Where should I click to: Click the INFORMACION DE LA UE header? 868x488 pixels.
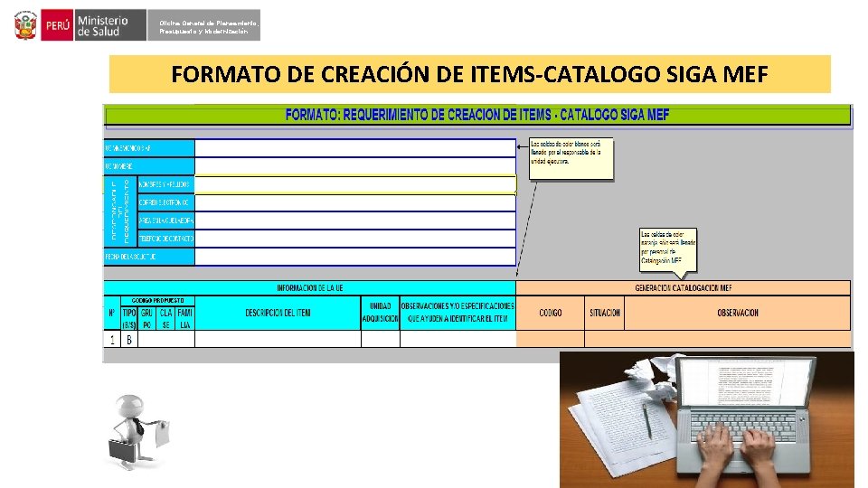tap(309, 287)
